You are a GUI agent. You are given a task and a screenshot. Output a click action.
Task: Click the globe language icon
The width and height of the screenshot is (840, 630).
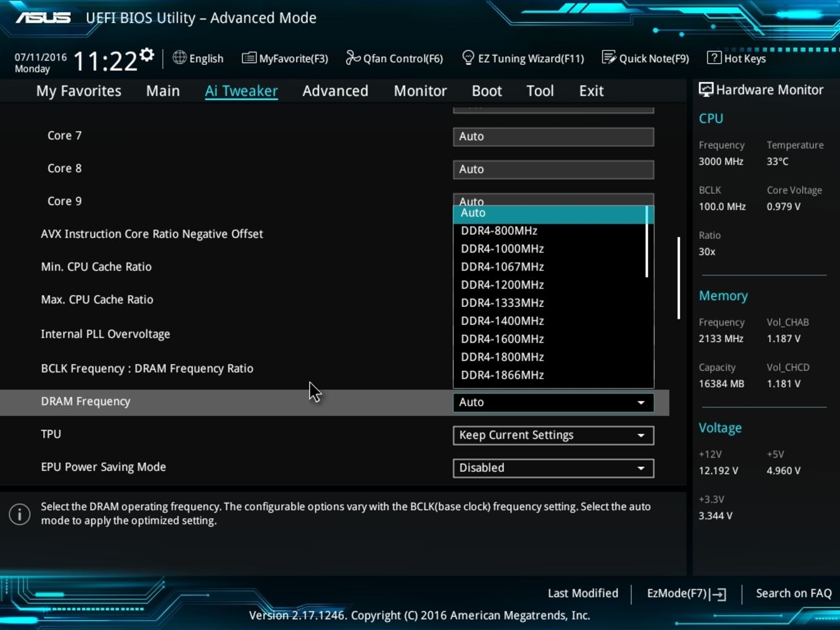click(x=179, y=57)
